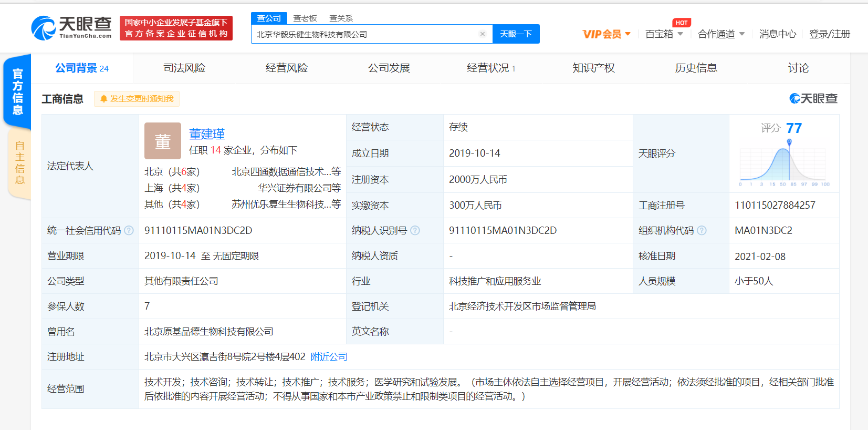
Task: Switch to 公司发展 tab
Action: click(389, 68)
